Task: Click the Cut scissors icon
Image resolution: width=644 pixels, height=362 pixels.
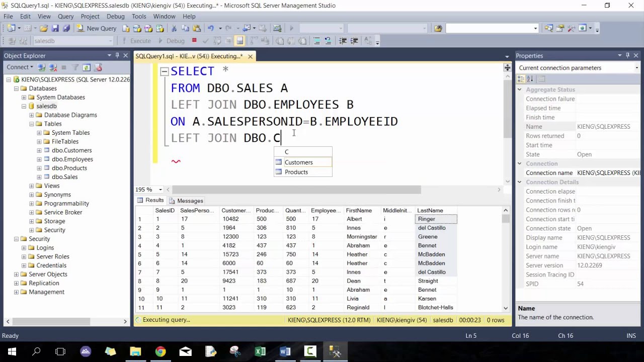Action: click(174, 29)
